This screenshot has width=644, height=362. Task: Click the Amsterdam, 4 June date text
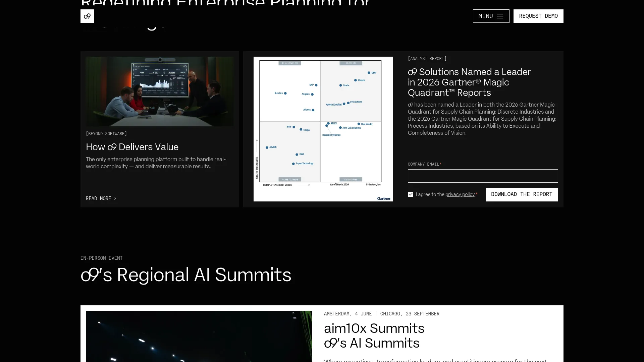tap(348, 314)
